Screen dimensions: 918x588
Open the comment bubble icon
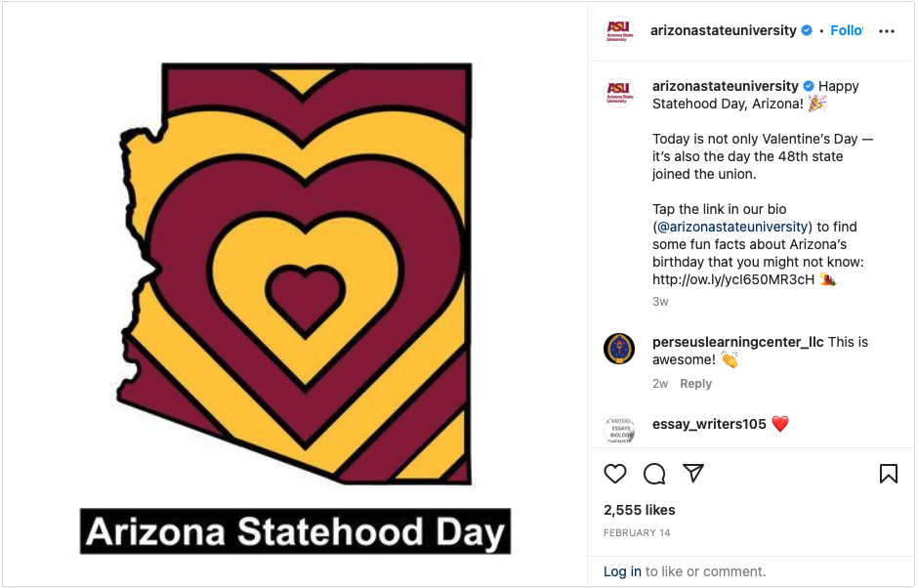pos(654,474)
